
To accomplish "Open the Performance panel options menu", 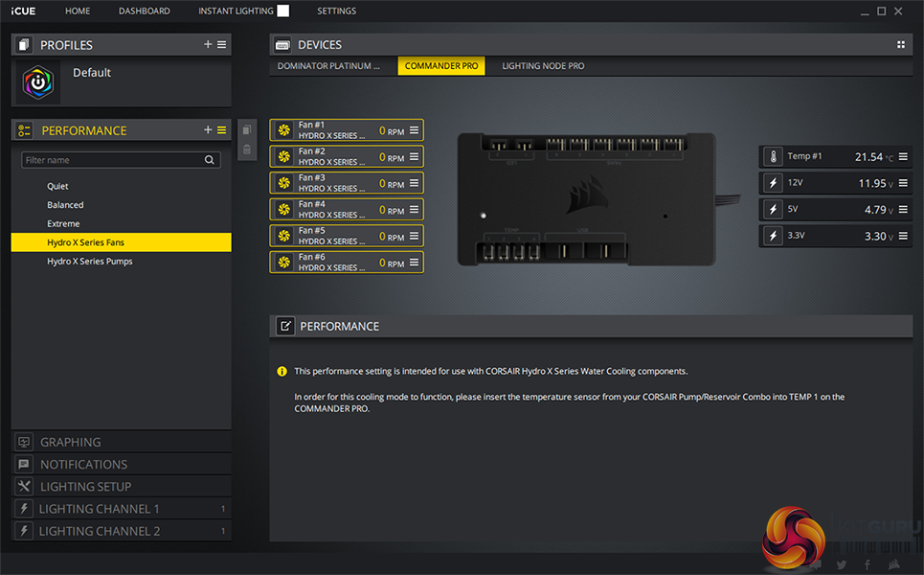I will tap(221, 129).
